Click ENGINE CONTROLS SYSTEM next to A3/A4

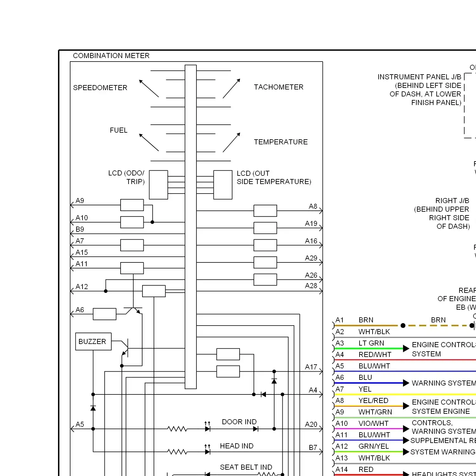click(444, 349)
